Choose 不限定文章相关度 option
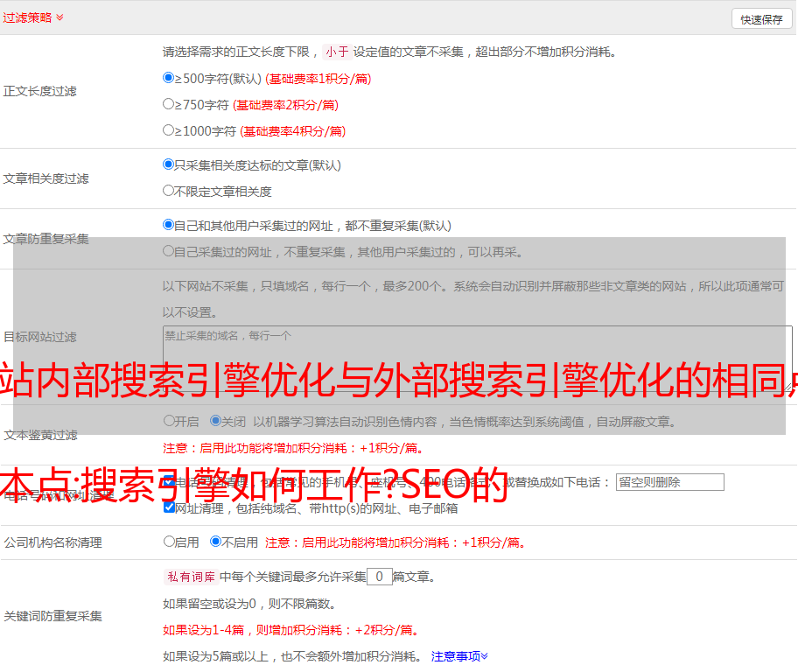 click(x=168, y=191)
